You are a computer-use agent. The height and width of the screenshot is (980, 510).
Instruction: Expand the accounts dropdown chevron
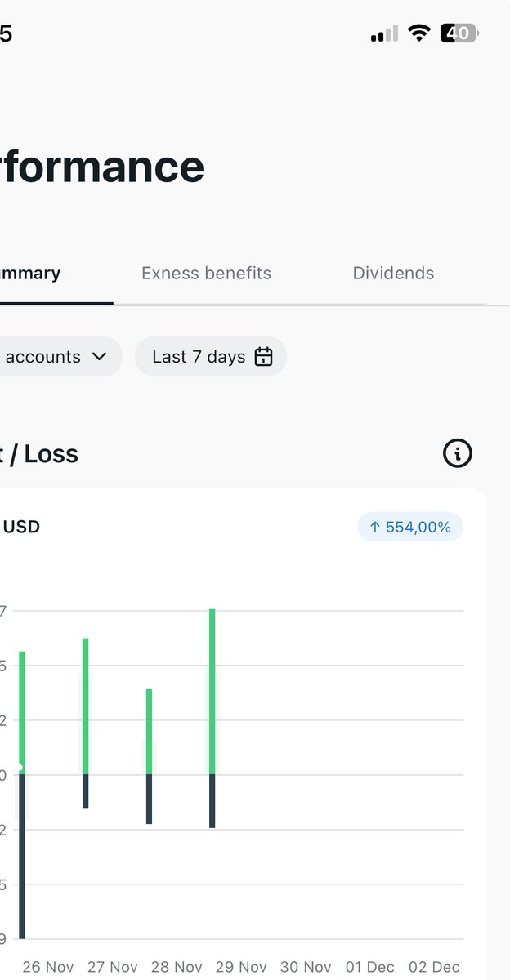click(x=100, y=357)
